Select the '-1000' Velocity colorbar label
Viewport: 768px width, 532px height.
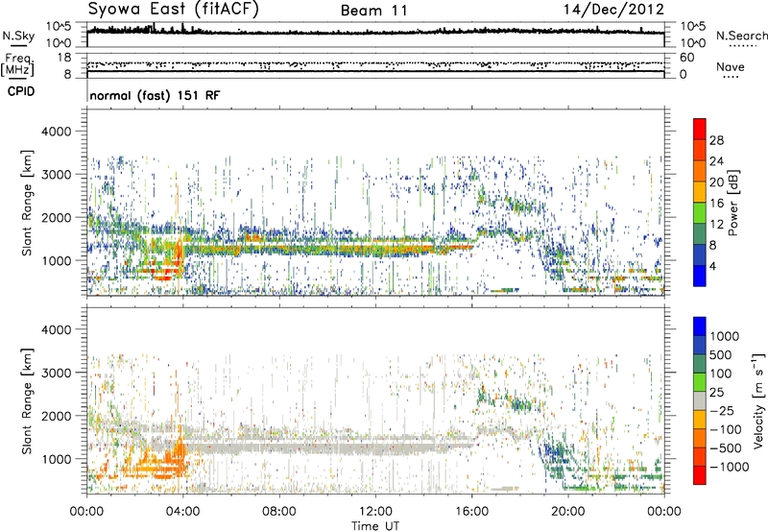click(x=729, y=467)
